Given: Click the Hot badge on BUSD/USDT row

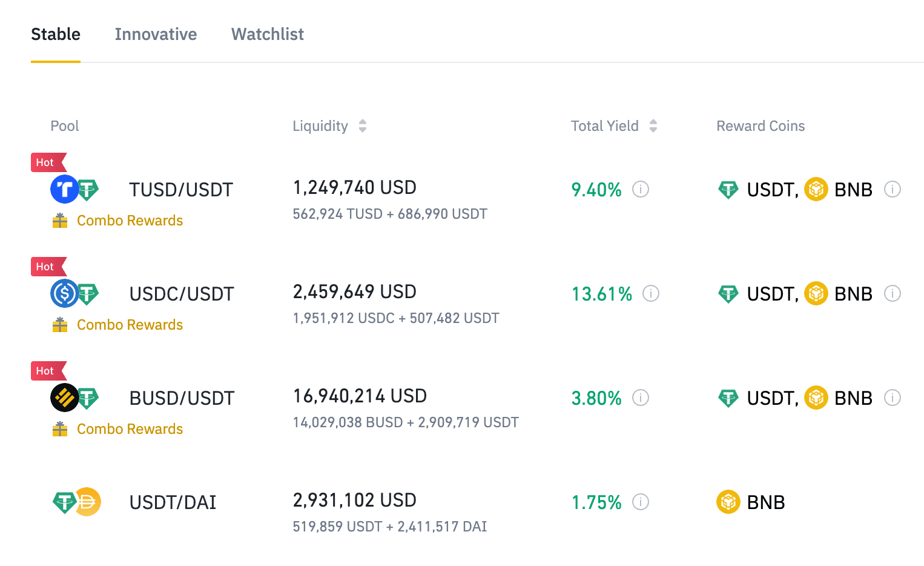Looking at the screenshot, I should tap(46, 371).
